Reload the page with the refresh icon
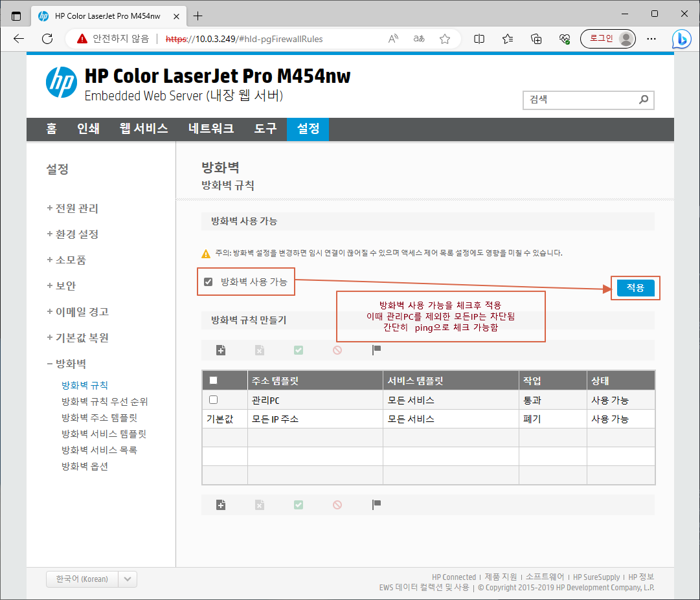 pyautogui.click(x=47, y=39)
